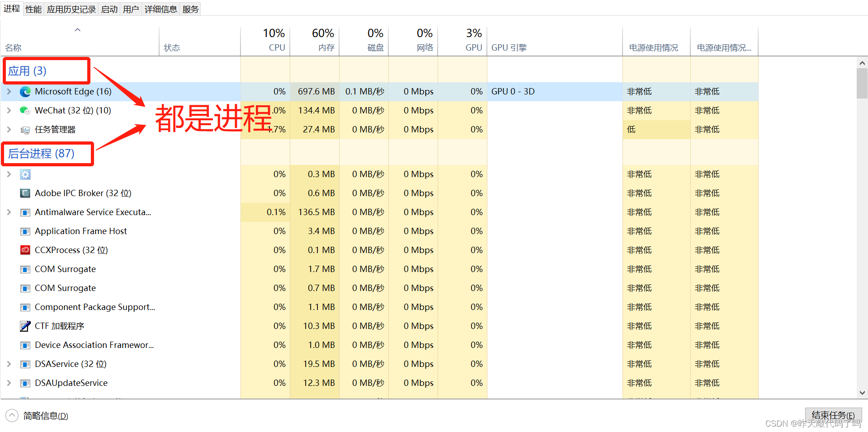
Task: Select the 任务管理器 process icon
Action: click(x=25, y=129)
